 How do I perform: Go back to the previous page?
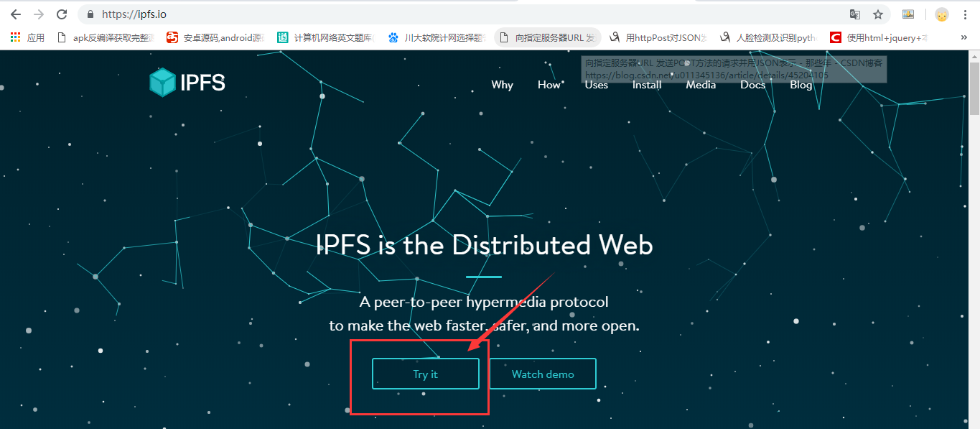pyautogui.click(x=15, y=14)
